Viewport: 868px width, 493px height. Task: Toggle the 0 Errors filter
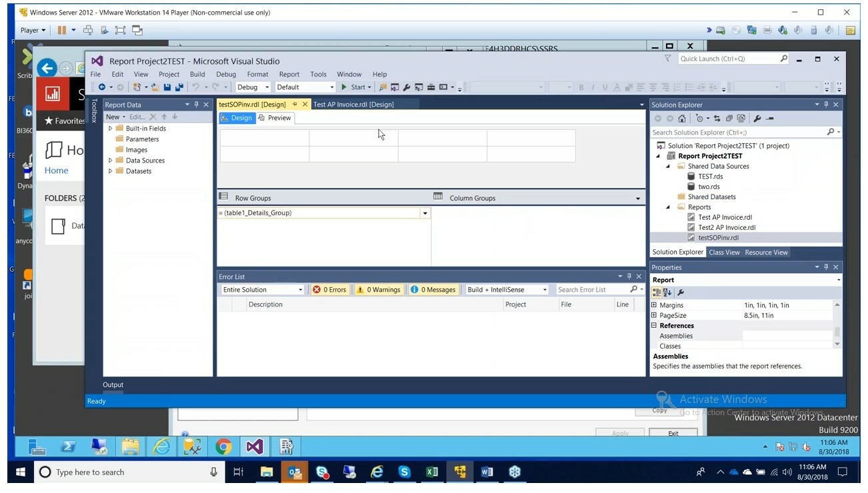[329, 289]
